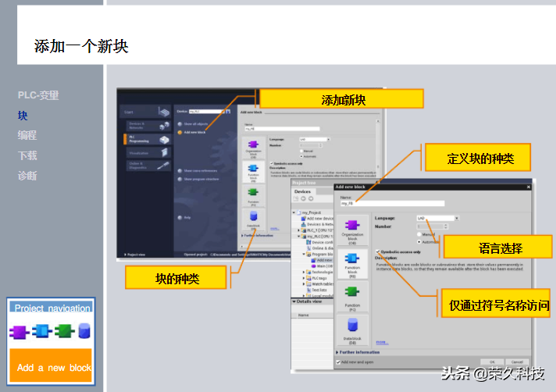Viewport: 556px width, 392px height.
Task: Open the 编程 navigation item
Action: [27, 135]
